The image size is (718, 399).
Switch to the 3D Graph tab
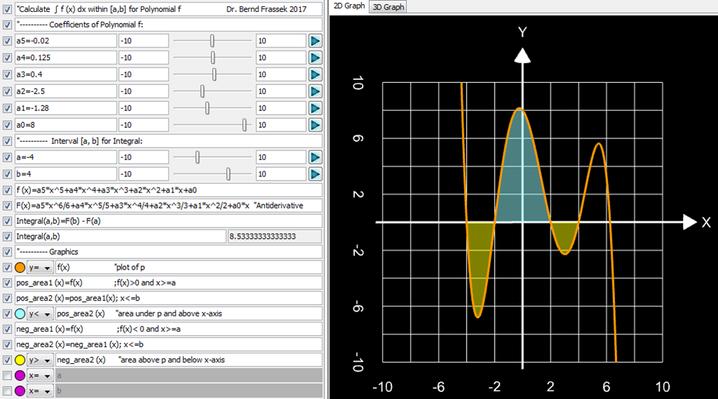click(x=388, y=7)
